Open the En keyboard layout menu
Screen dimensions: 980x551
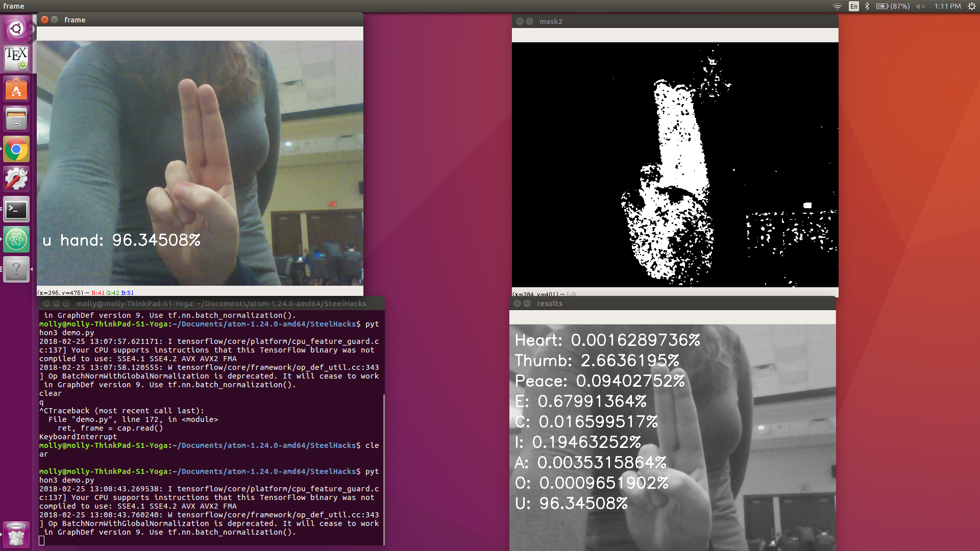click(853, 6)
